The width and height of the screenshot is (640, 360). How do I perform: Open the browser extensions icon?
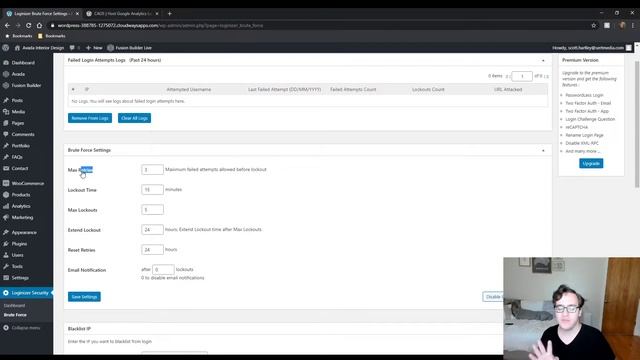click(607, 25)
